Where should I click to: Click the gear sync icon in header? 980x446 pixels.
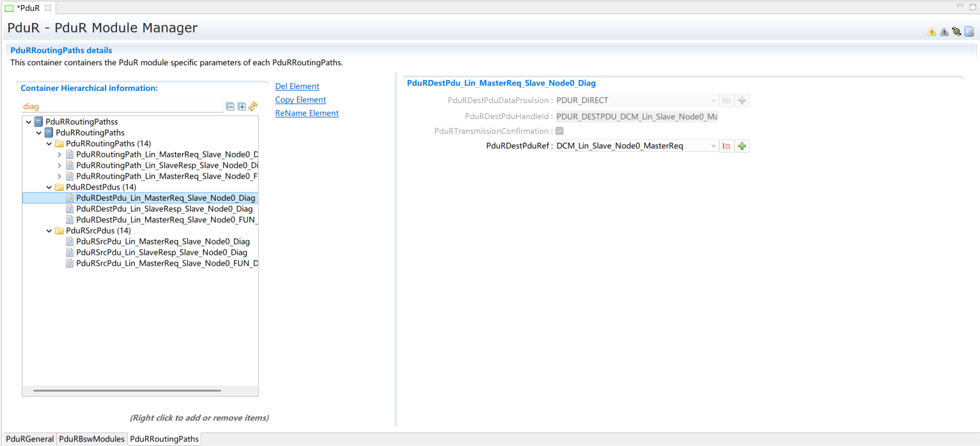point(956,31)
